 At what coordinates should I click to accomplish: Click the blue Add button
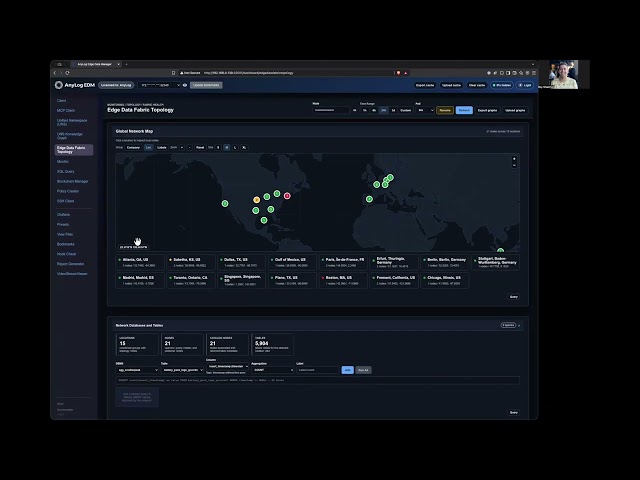pyautogui.click(x=347, y=370)
